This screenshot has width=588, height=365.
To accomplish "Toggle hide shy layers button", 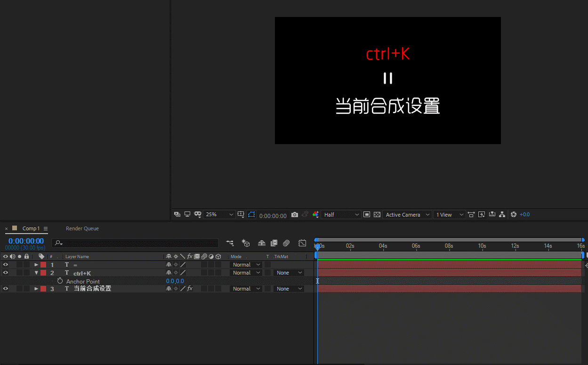I will (262, 243).
